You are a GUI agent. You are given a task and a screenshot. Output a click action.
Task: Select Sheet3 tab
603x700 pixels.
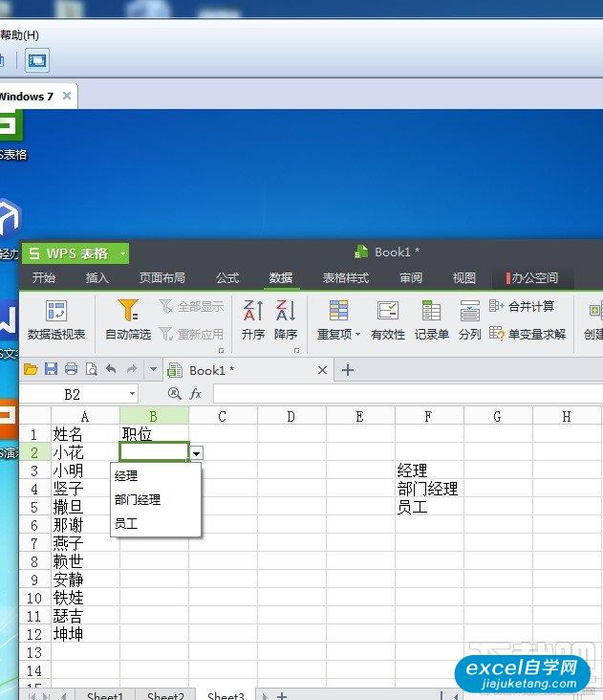point(226,695)
